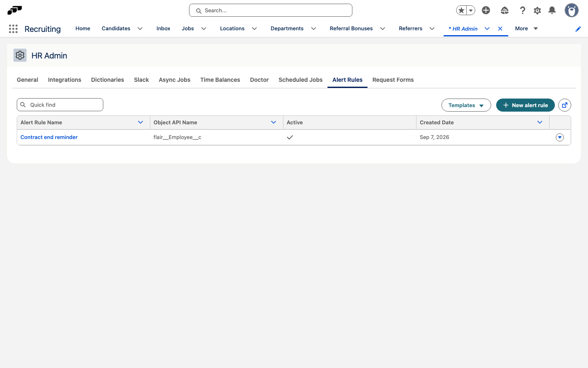Expand the favorites list dropdown arrow
The height and width of the screenshot is (368, 588).
tap(471, 10)
